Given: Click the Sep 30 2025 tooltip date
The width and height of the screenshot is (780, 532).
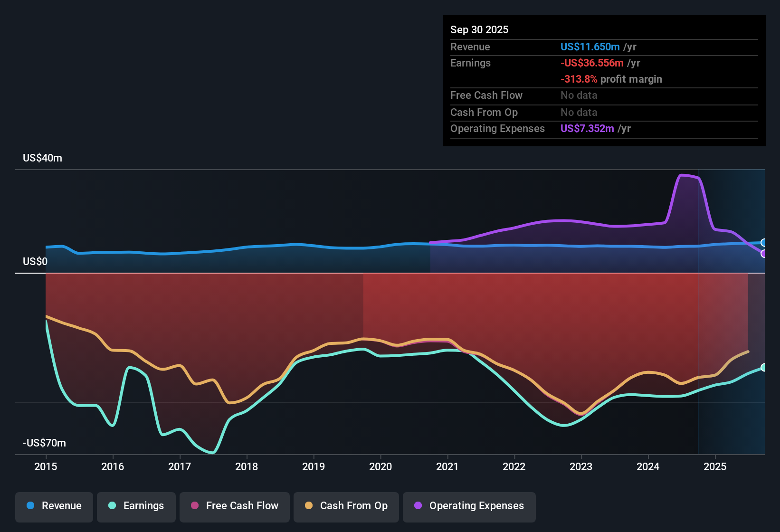Looking at the screenshot, I should pos(479,30).
